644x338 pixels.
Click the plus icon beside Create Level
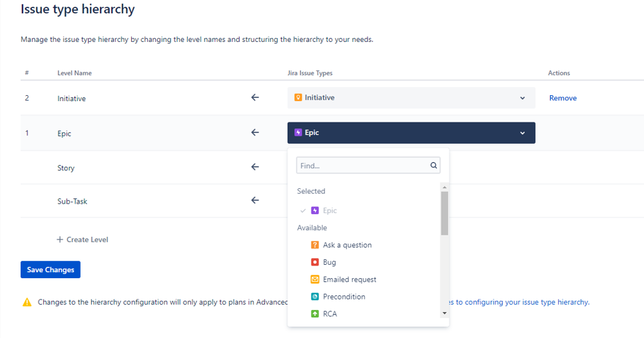tap(60, 240)
